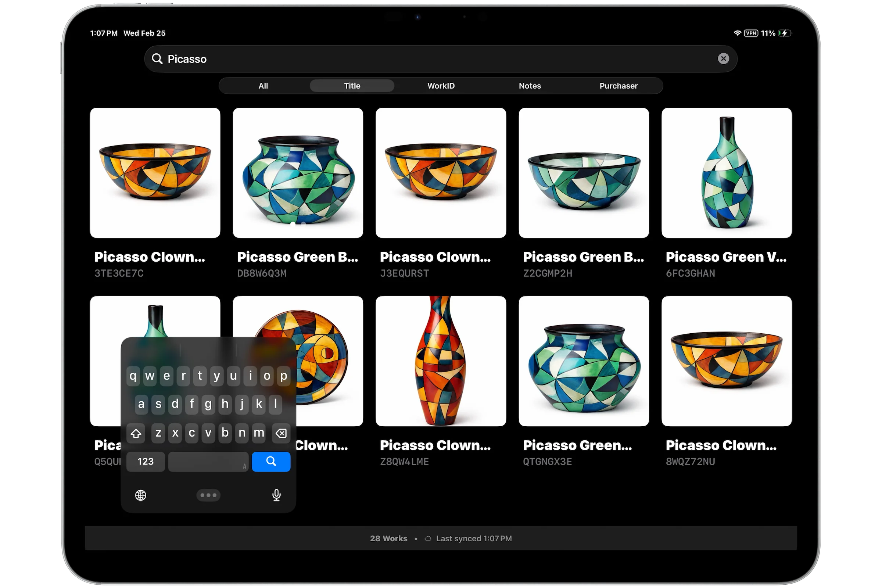
Task: Click the title 'Picasso Green B...' above Z2CGMP2H
Action: (584, 257)
